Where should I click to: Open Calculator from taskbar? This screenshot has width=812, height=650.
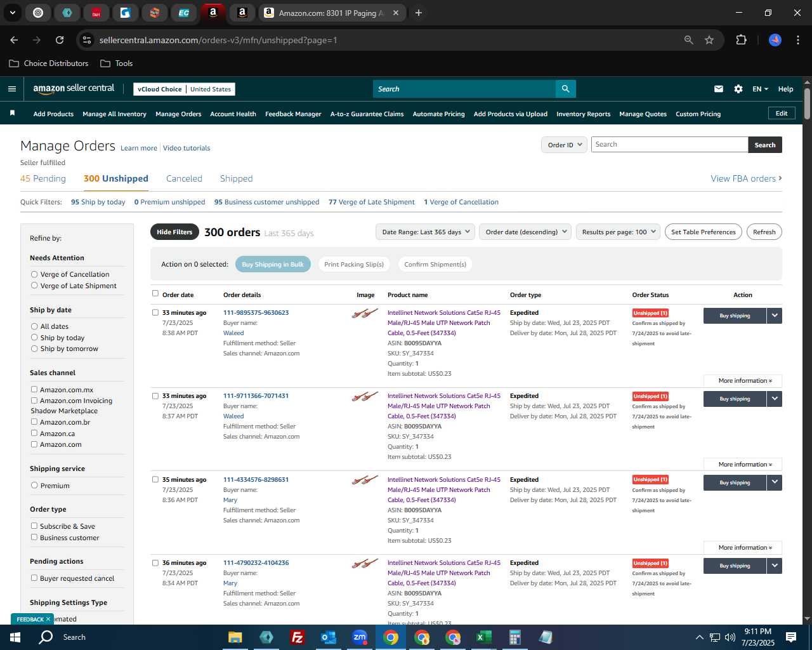514,637
